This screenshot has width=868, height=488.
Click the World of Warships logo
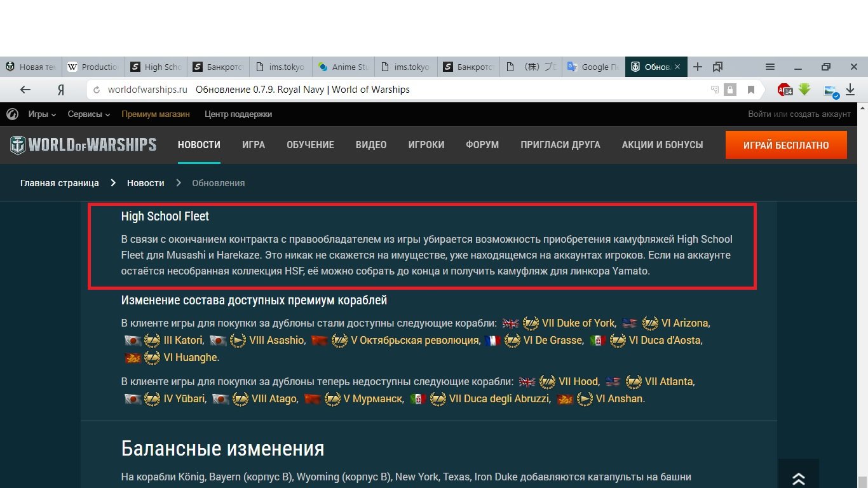pos(83,145)
